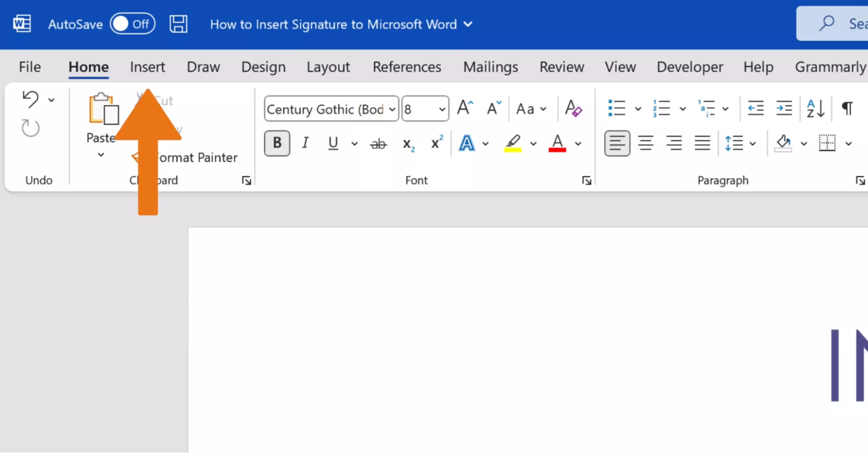Expand the line spacing options
The width and height of the screenshot is (868, 453).
(753, 143)
